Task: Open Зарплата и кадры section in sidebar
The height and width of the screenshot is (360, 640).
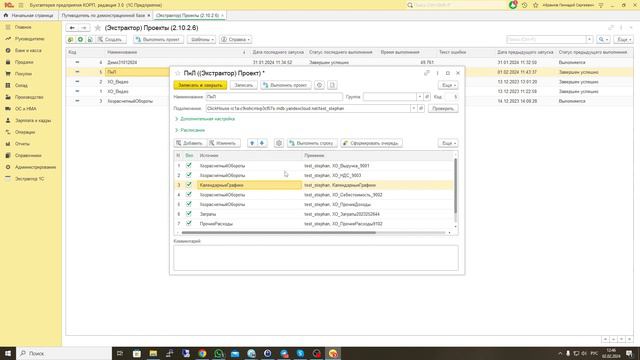Action: coord(33,120)
